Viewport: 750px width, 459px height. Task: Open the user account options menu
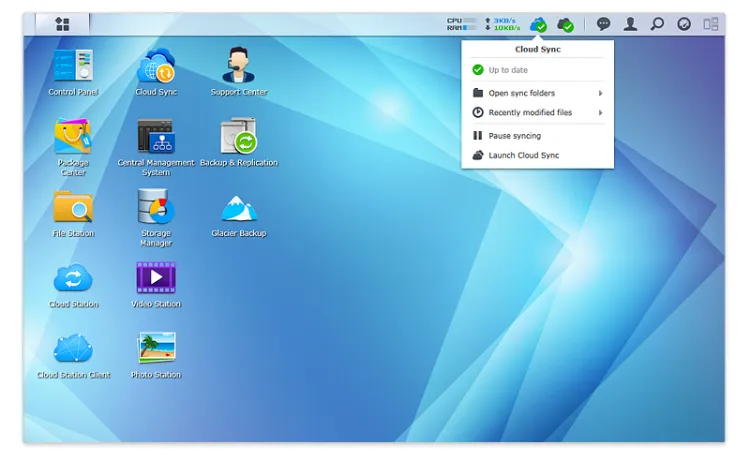click(630, 24)
